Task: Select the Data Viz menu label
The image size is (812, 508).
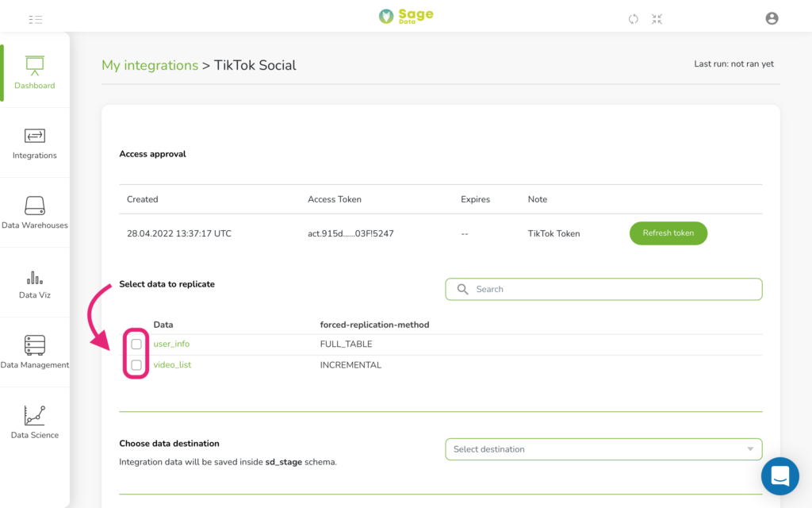Action: 35,295
